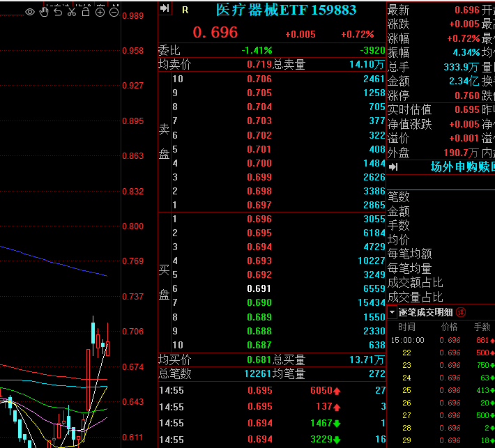495x448 pixels.
Task: Click the trade row with volume 1467
Action: click(x=272, y=423)
